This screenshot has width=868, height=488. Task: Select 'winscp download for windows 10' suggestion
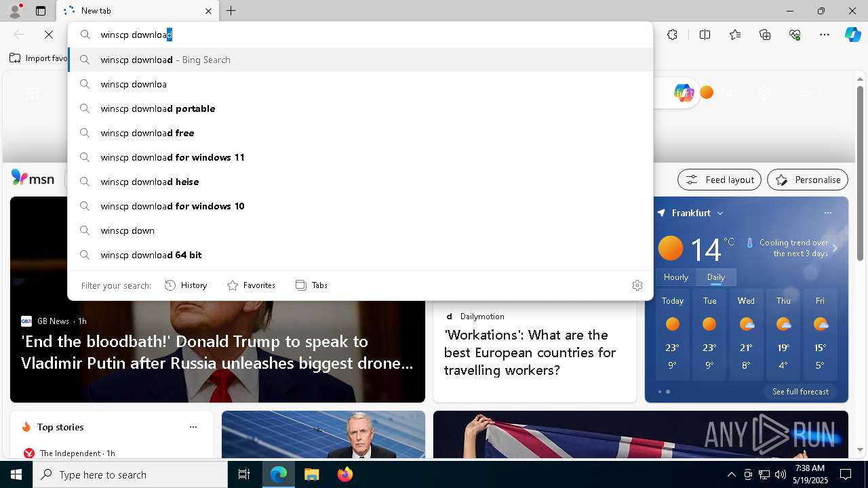pyautogui.click(x=361, y=206)
